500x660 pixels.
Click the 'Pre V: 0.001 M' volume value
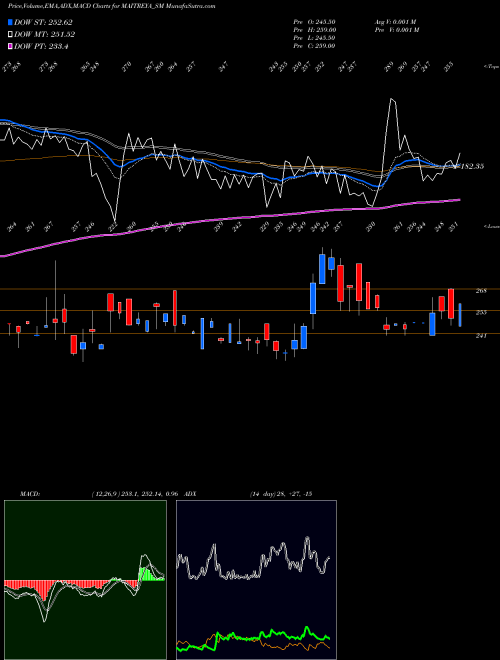point(397,30)
